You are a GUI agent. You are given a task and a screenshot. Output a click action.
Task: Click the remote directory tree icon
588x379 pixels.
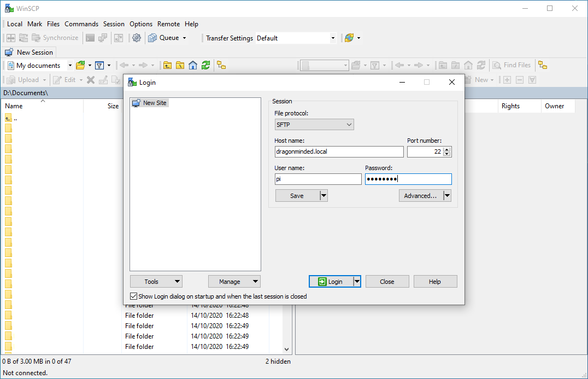(x=543, y=65)
